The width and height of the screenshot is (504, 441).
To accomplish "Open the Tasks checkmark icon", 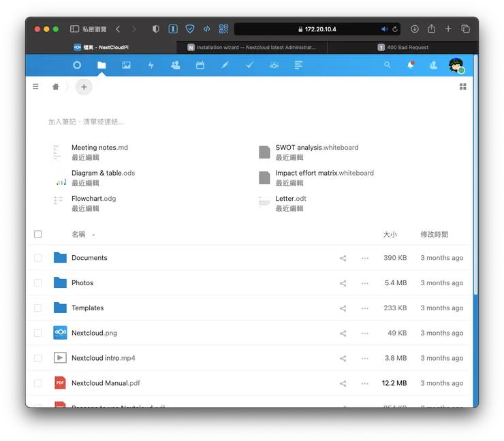I will click(249, 65).
